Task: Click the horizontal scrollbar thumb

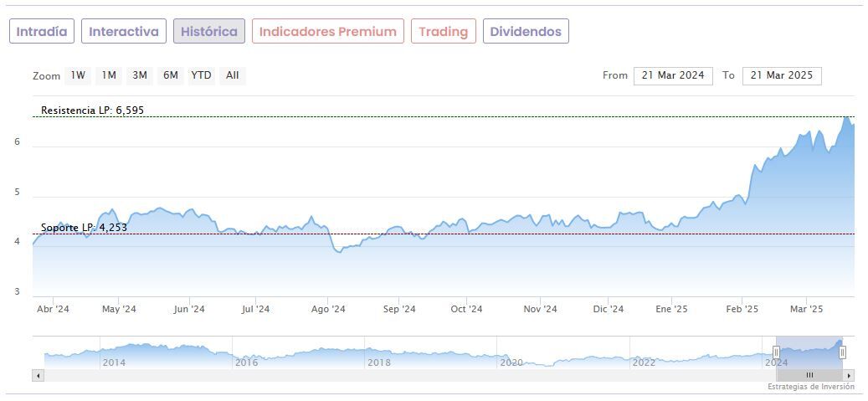Action: click(809, 375)
